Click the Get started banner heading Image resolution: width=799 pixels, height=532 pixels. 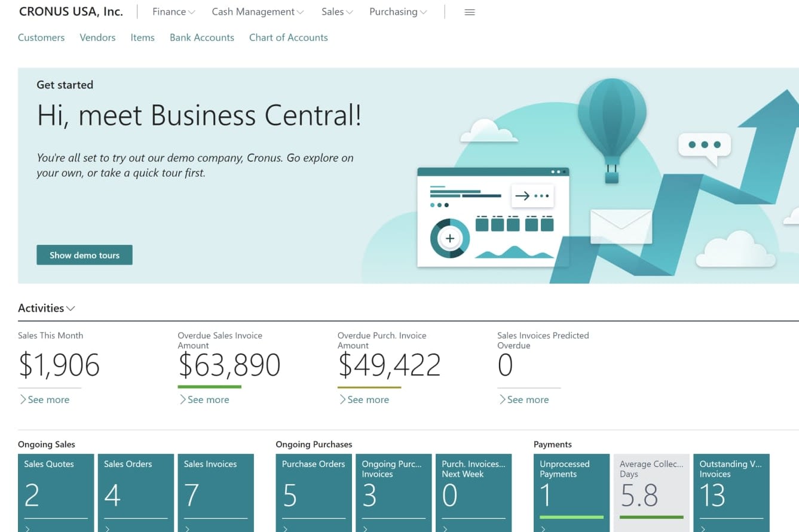(65, 85)
